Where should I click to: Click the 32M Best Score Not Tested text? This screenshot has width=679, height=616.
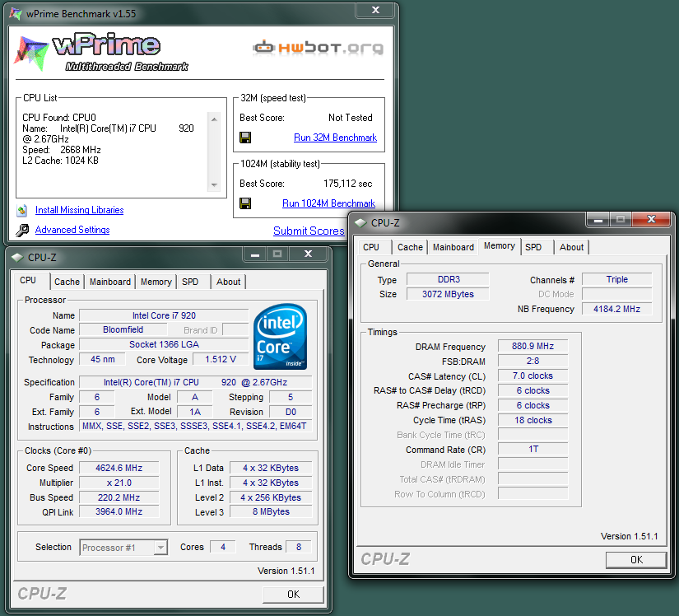351,118
